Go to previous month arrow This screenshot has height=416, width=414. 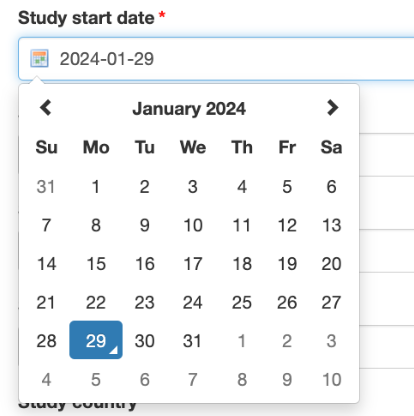coord(46,108)
